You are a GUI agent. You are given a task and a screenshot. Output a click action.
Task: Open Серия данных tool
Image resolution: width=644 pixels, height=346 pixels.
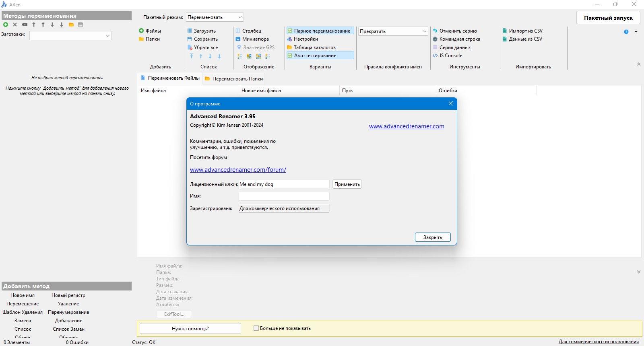(x=452, y=47)
